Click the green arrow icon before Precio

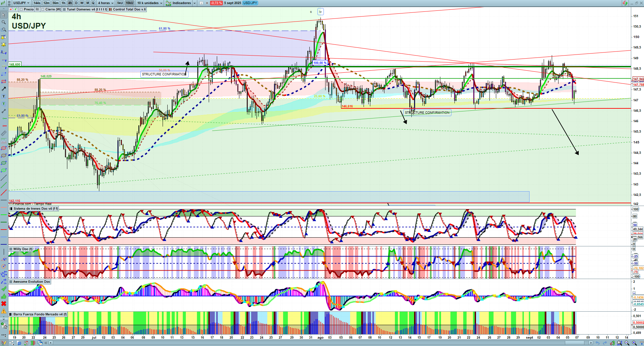click(x=15, y=9)
